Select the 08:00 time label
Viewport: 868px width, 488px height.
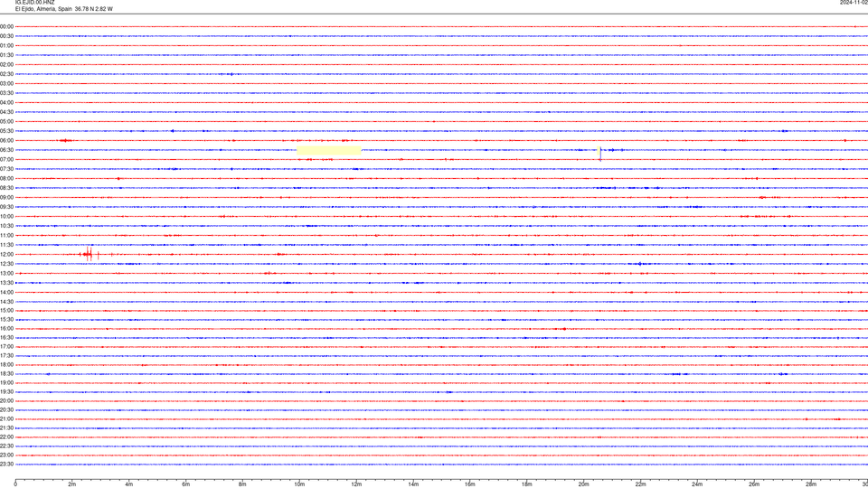point(6,179)
